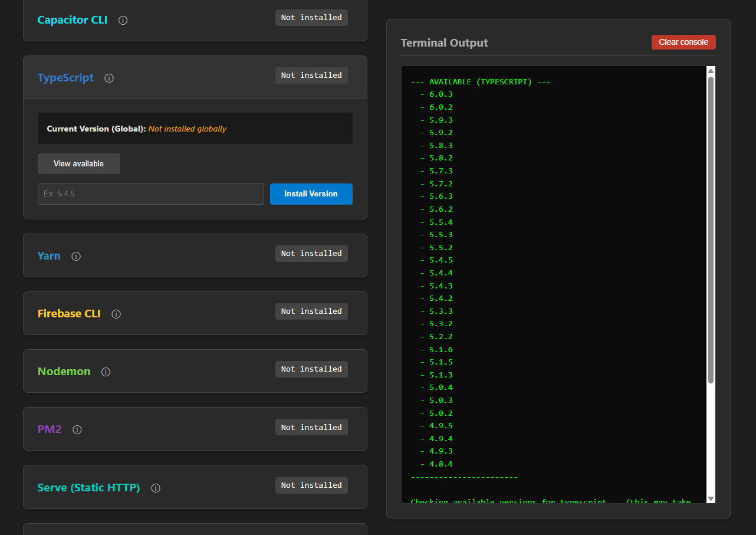Click terminal scrollbar up arrow
Screen dimensions: 756x535
[x=711, y=71]
